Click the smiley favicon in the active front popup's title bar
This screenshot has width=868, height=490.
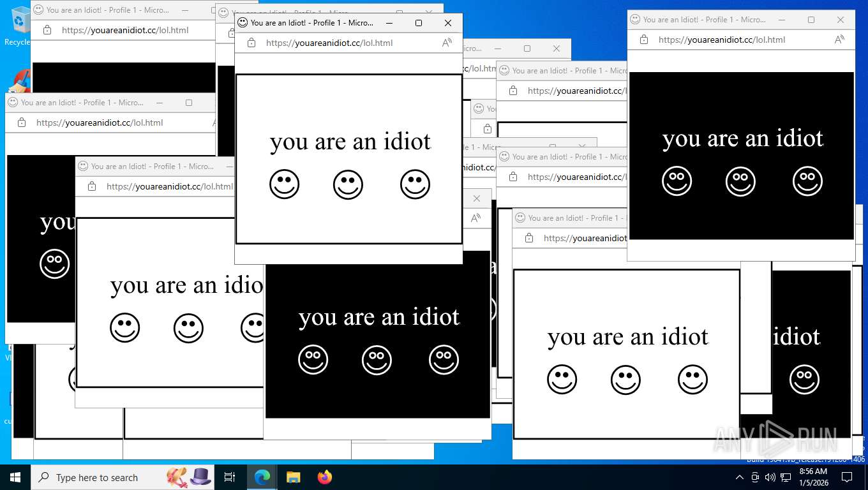[x=243, y=22]
